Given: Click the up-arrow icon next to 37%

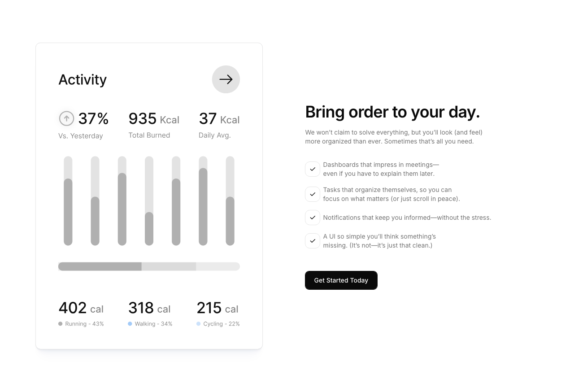Looking at the screenshot, I should [66, 118].
